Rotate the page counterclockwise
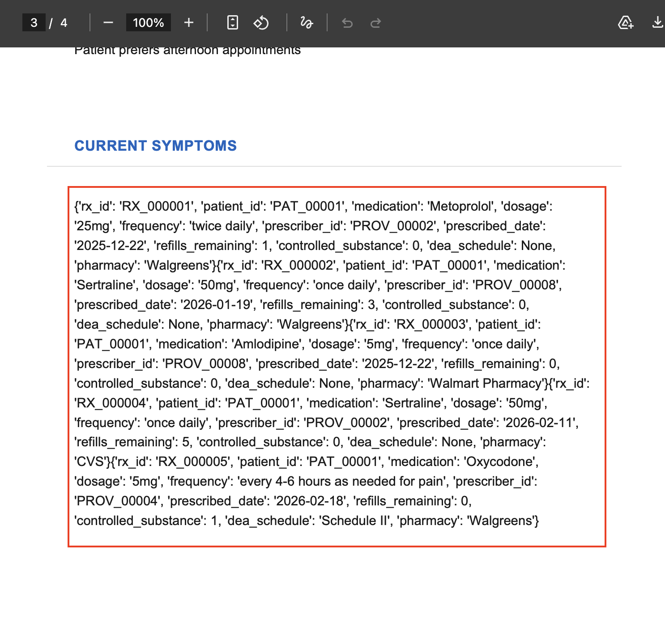This screenshot has height=644, width=665. click(x=261, y=23)
